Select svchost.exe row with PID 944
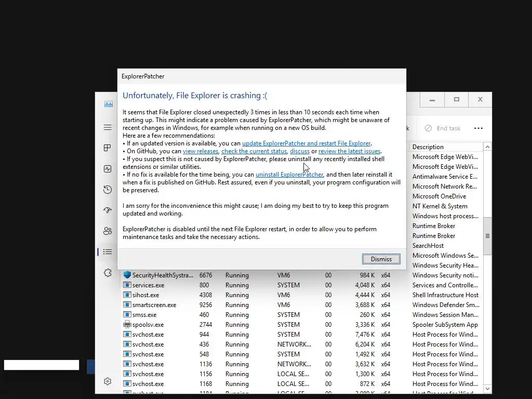Image resolution: width=532 pixels, height=399 pixels. coord(302,335)
